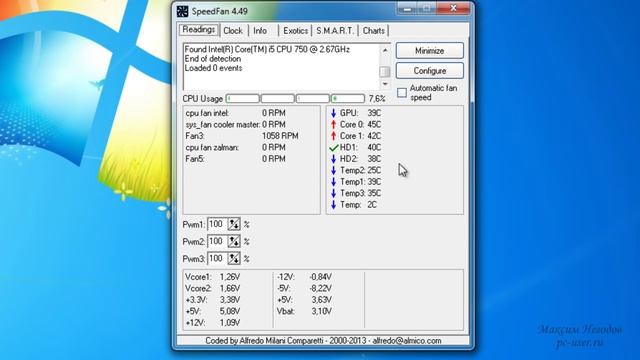Click second CPU Usage core bar
This screenshot has height=360, width=640.
pos(278,99)
